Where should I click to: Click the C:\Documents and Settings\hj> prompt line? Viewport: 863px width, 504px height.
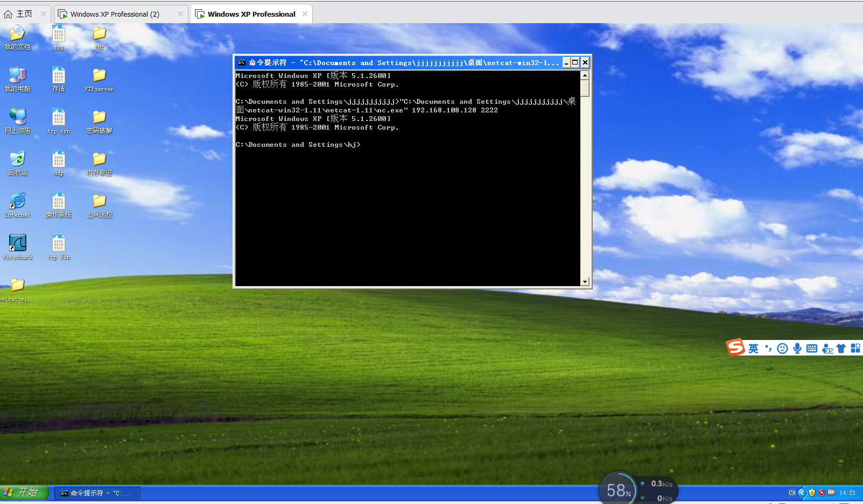(298, 145)
